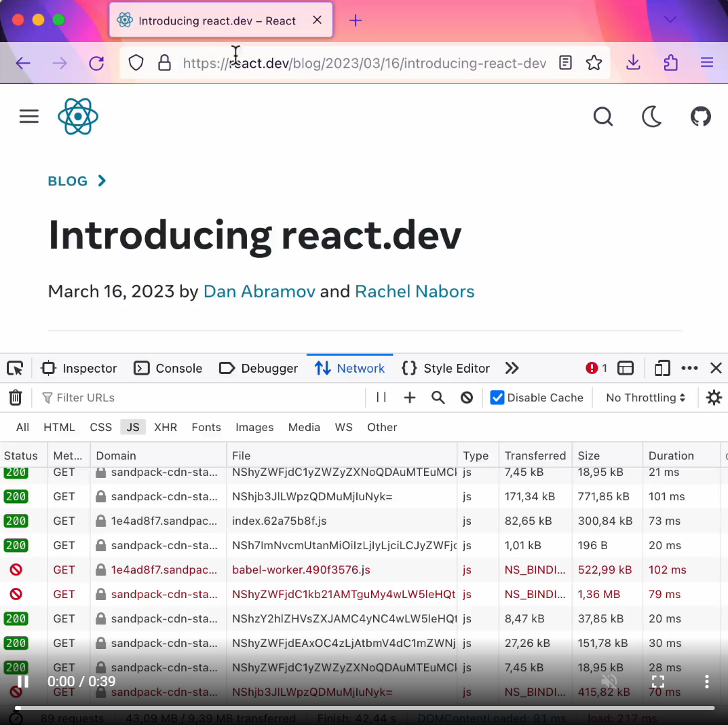This screenshot has height=725, width=728.
Task: Open the tab list chevron dropdown
Action: (670, 20)
